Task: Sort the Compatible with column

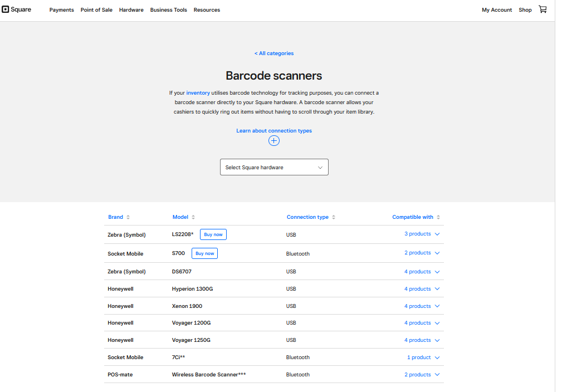Action: (438, 217)
